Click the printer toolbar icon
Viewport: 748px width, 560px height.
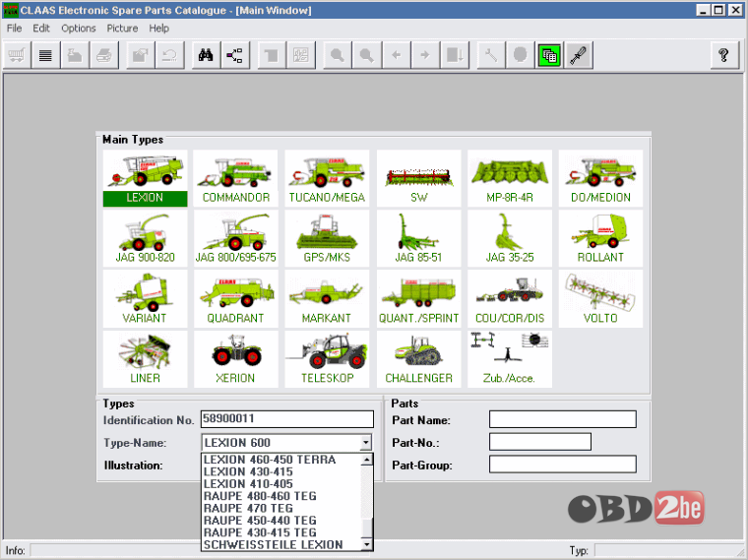point(104,55)
